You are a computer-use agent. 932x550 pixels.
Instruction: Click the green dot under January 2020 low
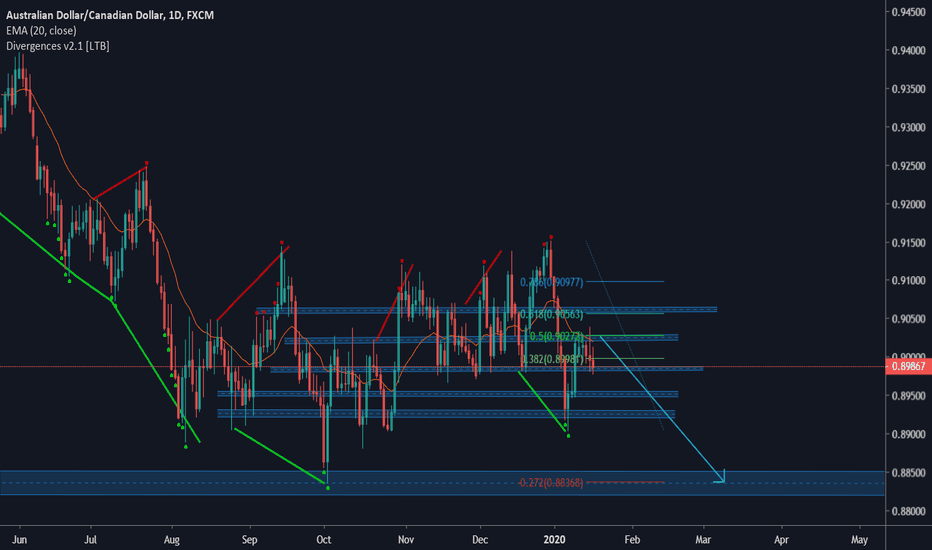click(568, 435)
